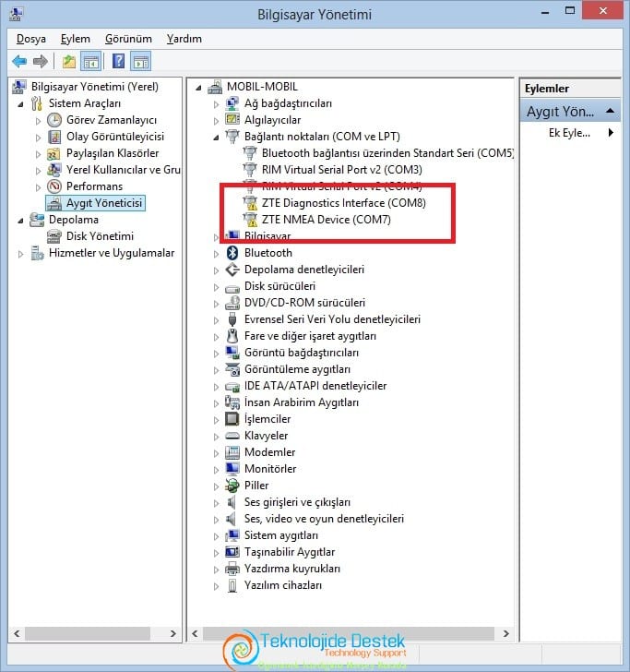Open the Görünüm menu

[x=128, y=39]
